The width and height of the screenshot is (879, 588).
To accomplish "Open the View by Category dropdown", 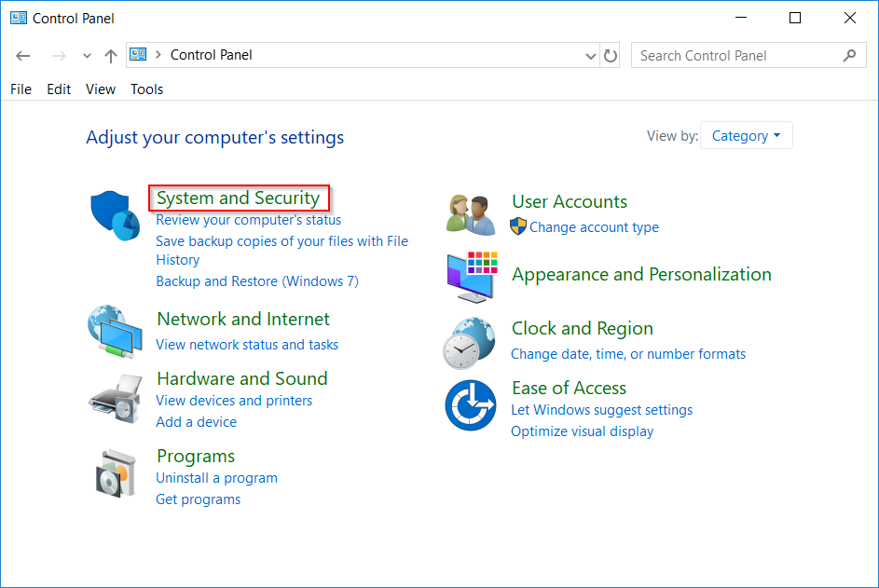I will click(x=746, y=134).
